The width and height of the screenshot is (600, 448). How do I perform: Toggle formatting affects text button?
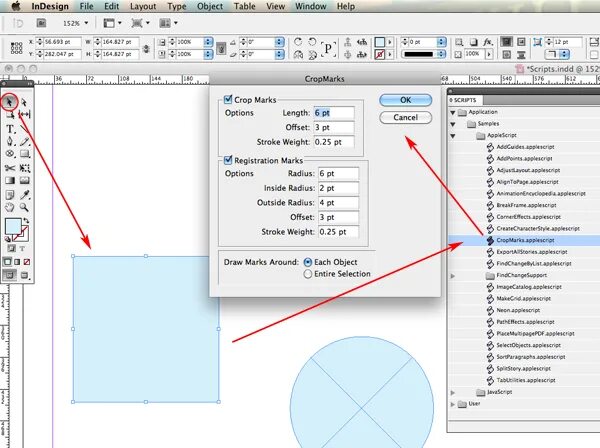(22, 249)
